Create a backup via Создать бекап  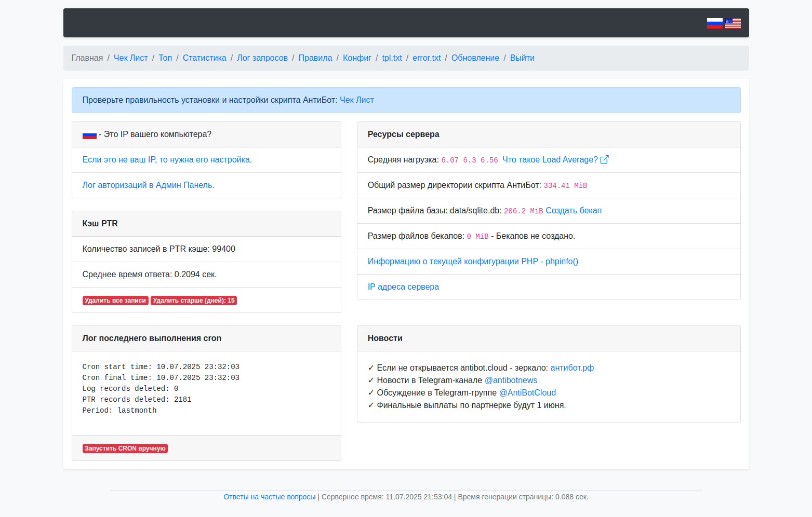[x=574, y=210]
